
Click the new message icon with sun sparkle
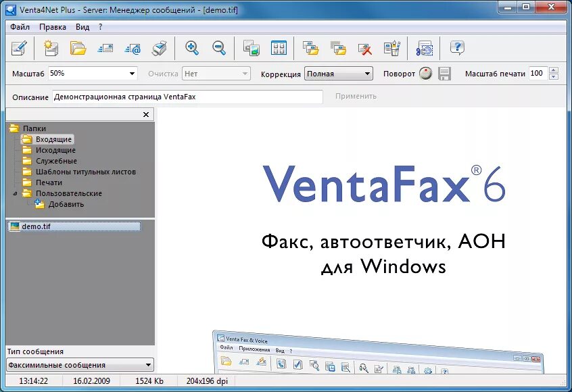[x=51, y=48]
